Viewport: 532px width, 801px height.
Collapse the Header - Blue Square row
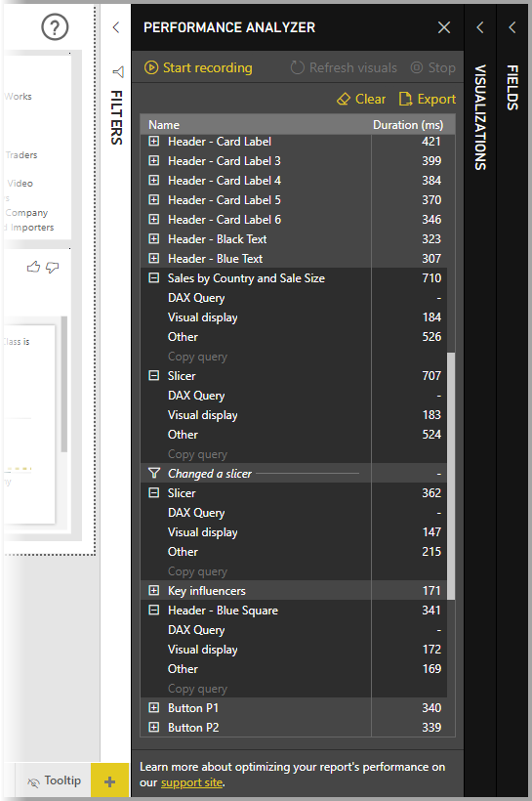[153, 610]
